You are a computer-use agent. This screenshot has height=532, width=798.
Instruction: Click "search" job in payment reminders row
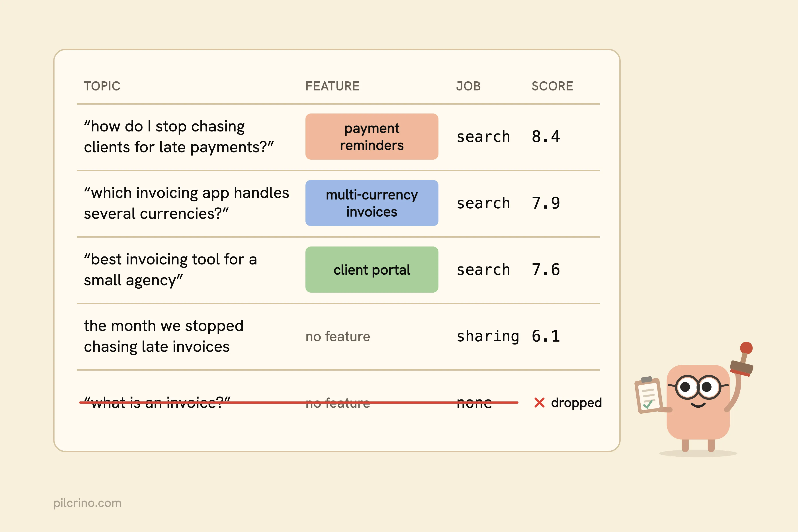(483, 137)
